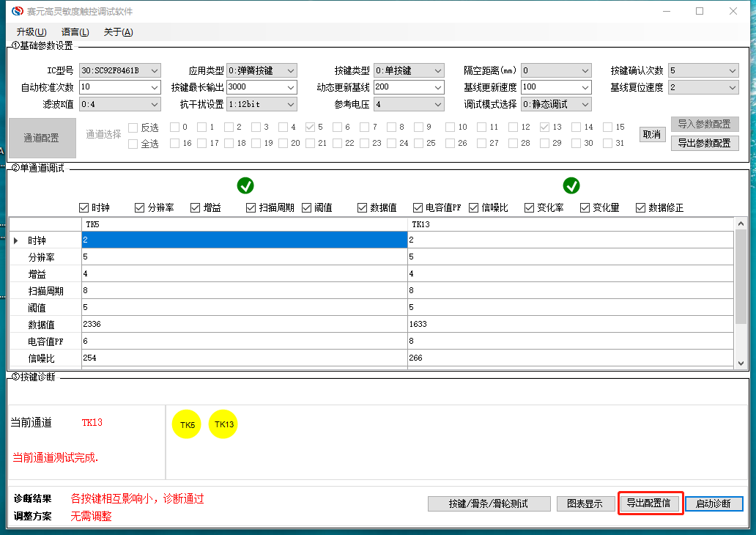The height and width of the screenshot is (535, 756).
Task: Open the 参考电压 dropdown
Action: coord(438,104)
